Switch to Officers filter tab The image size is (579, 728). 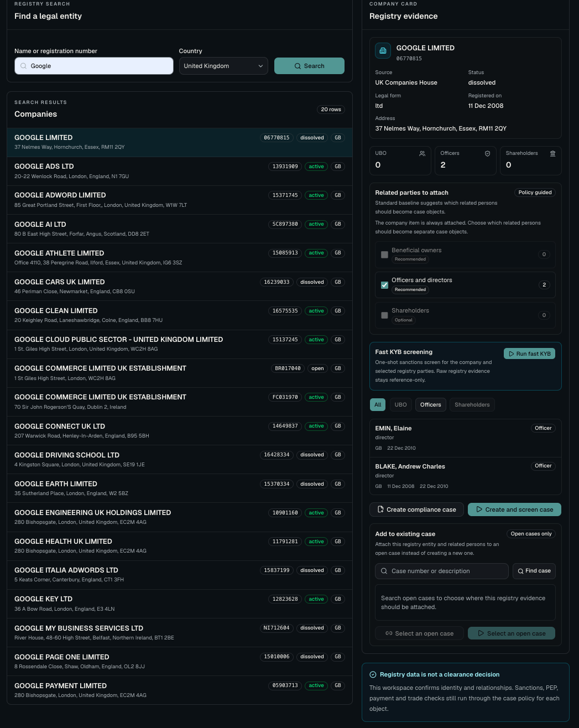(430, 405)
